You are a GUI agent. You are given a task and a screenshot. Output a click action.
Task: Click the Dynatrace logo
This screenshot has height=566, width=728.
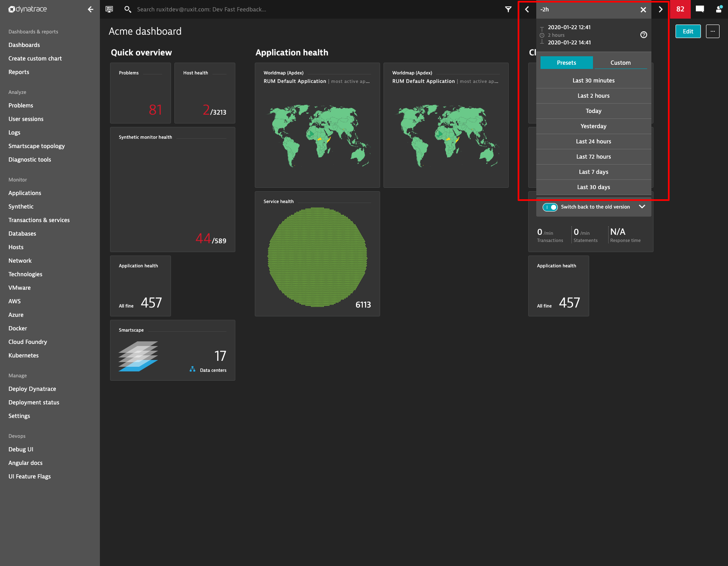(x=28, y=9)
